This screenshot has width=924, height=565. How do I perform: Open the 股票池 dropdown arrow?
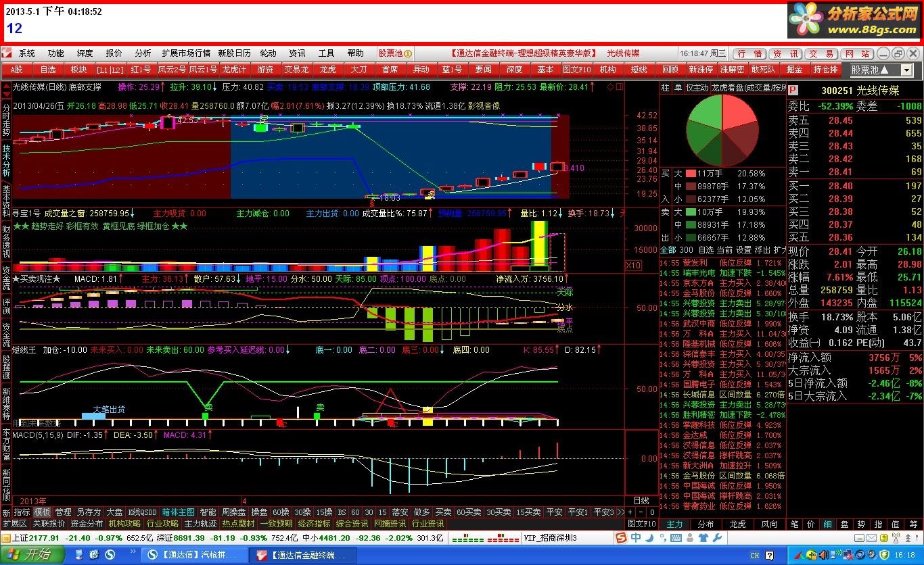pos(906,70)
